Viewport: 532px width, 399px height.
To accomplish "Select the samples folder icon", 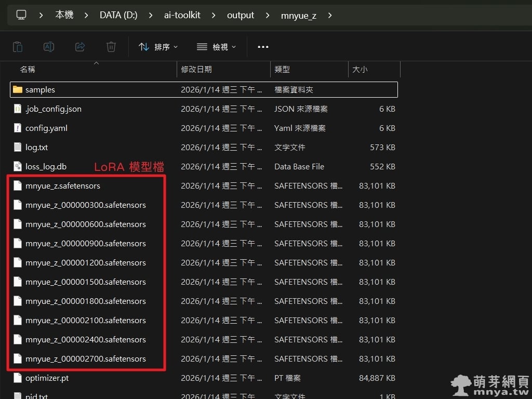I will [18, 89].
